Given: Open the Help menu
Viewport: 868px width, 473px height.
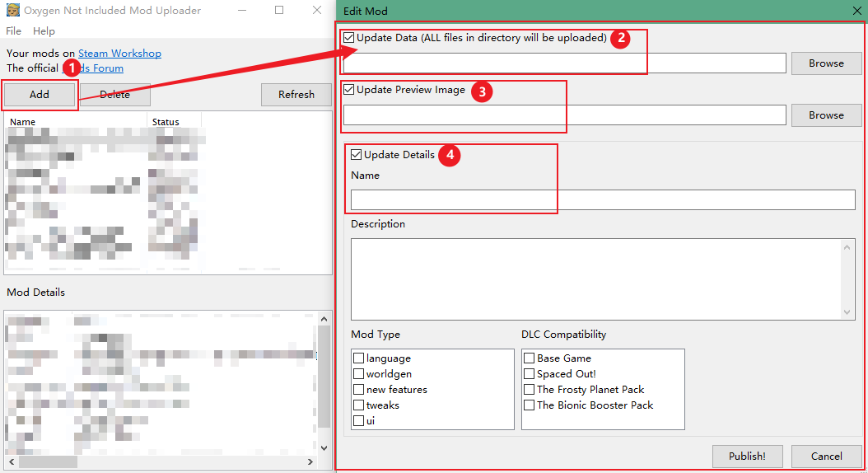Looking at the screenshot, I should pos(44,31).
